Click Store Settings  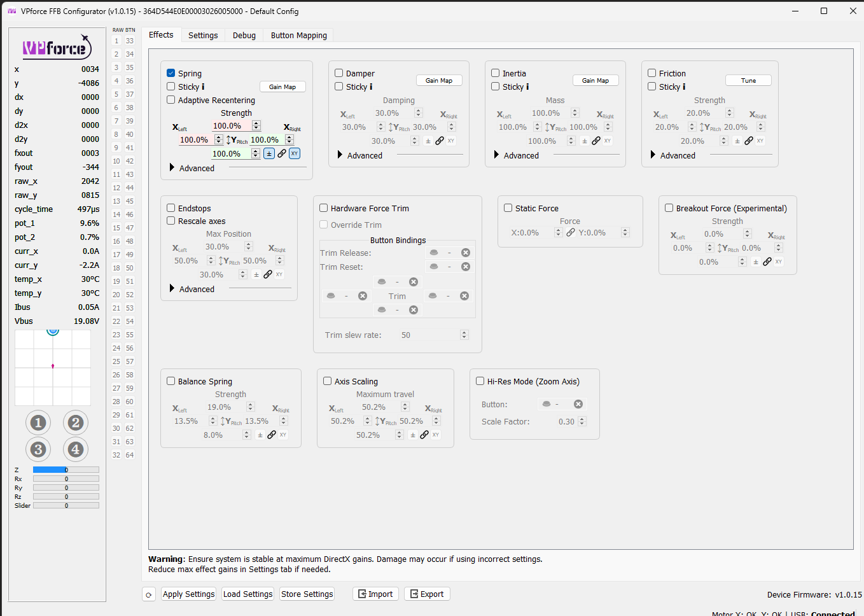coord(307,594)
